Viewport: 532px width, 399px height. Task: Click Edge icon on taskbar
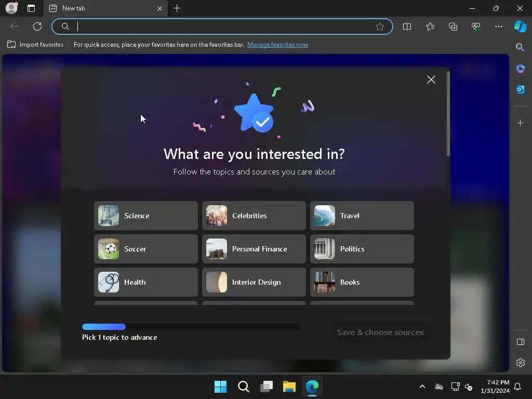312,387
